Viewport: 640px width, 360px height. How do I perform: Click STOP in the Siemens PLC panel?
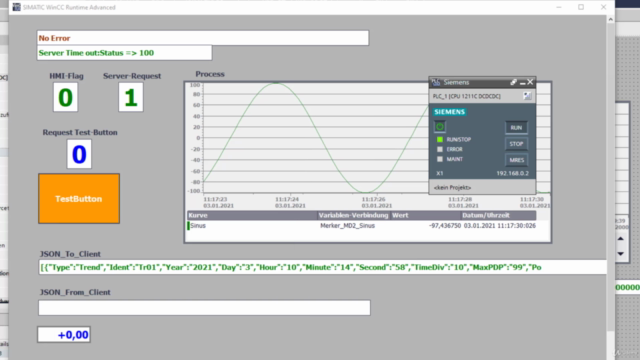coord(516,144)
